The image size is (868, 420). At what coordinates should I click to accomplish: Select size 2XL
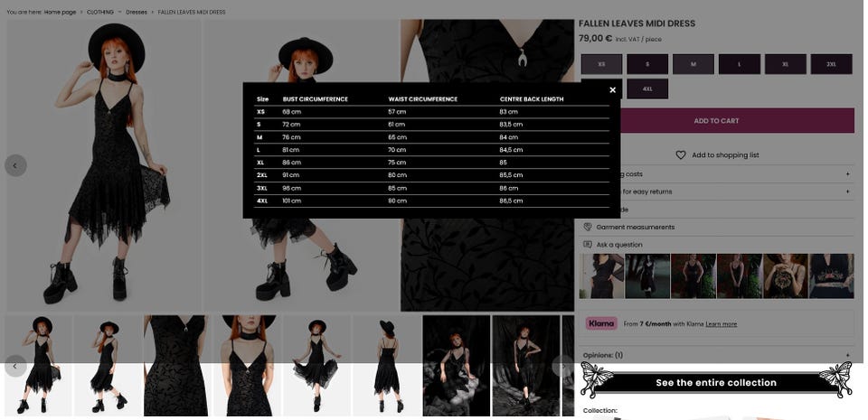[x=832, y=64]
